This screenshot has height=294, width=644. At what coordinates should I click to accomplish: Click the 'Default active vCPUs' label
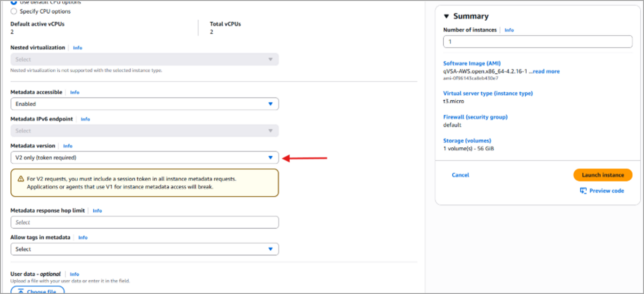pyautogui.click(x=37, y=24)
